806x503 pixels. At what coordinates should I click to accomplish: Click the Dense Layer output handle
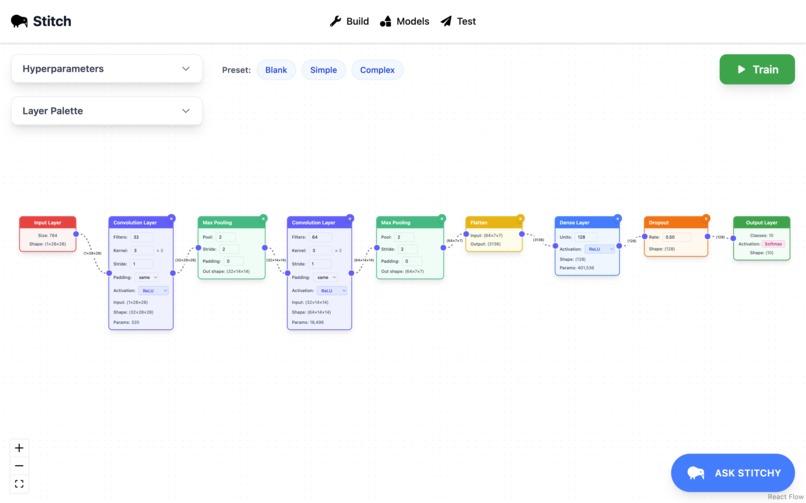click(619, 246)
